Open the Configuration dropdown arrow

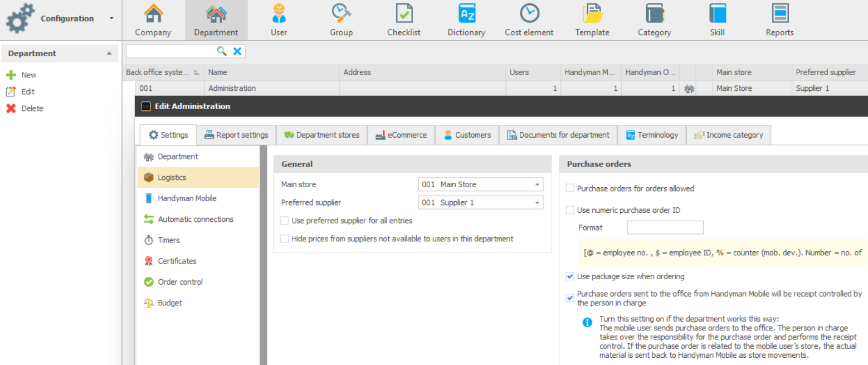(111, 18)
